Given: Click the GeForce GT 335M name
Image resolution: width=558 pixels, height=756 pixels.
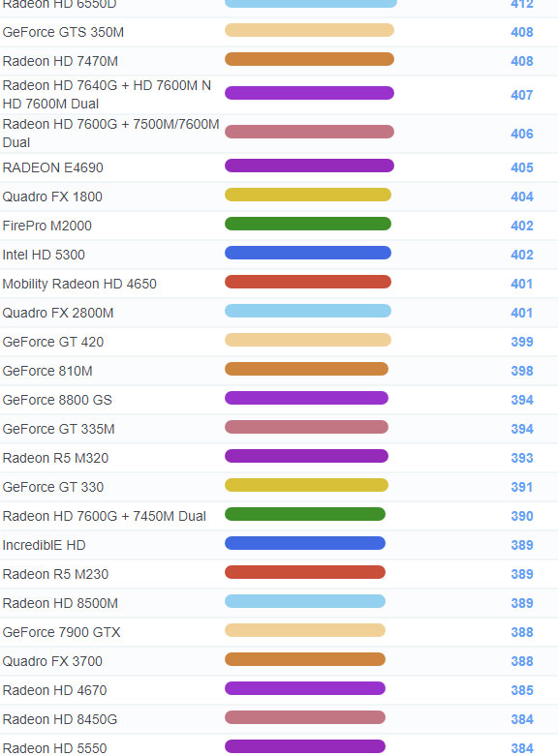Looking at the screenshot, I should pos(59,429).
